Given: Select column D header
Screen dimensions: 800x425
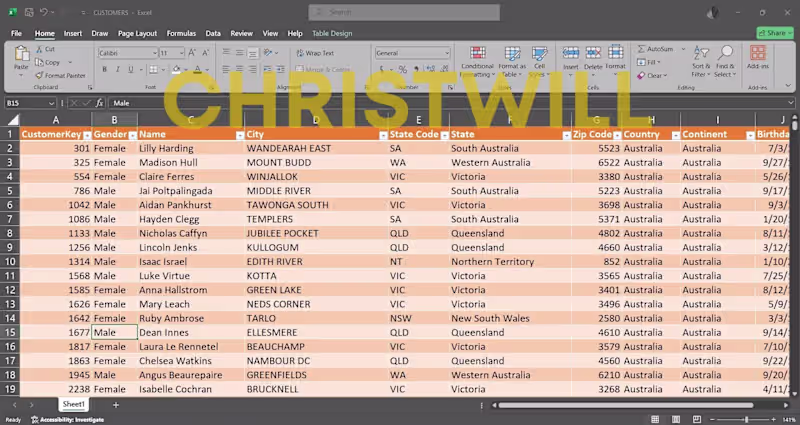Looking at the screenshot, I should 316,120.
